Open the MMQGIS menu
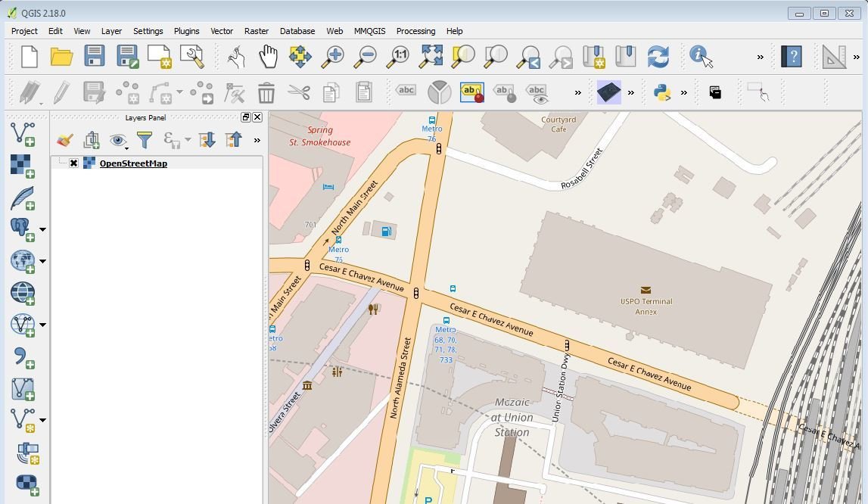Viewport: 868px width, 504px height. [x=370, y=31]
